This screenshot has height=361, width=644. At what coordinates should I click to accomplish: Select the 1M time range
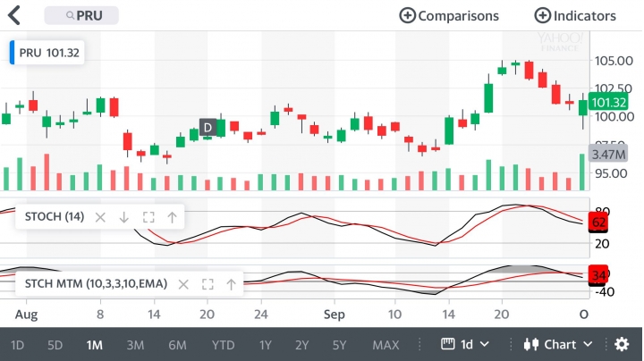[95, 345]
